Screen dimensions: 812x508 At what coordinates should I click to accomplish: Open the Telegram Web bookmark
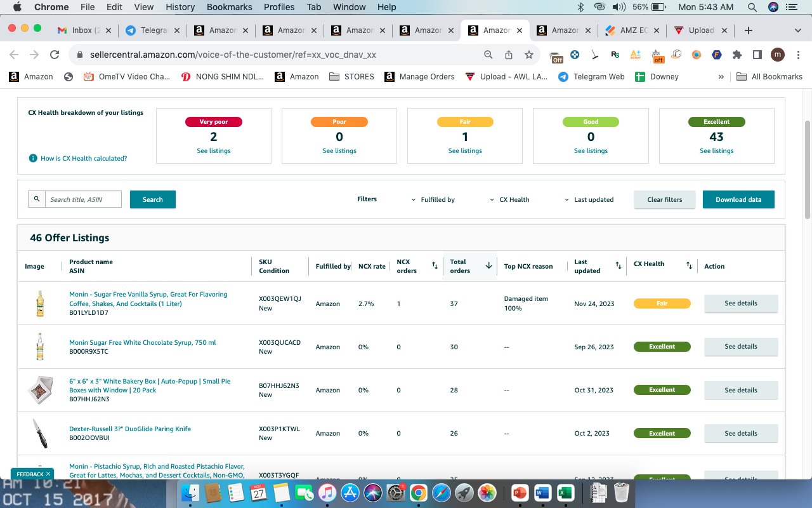591,76
